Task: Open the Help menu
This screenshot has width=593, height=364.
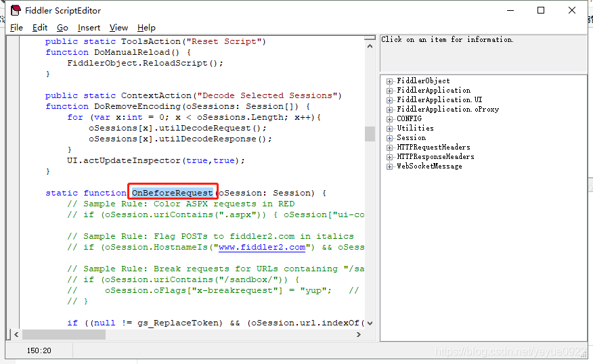Action: pyautogui.click(x=146, y=28)
